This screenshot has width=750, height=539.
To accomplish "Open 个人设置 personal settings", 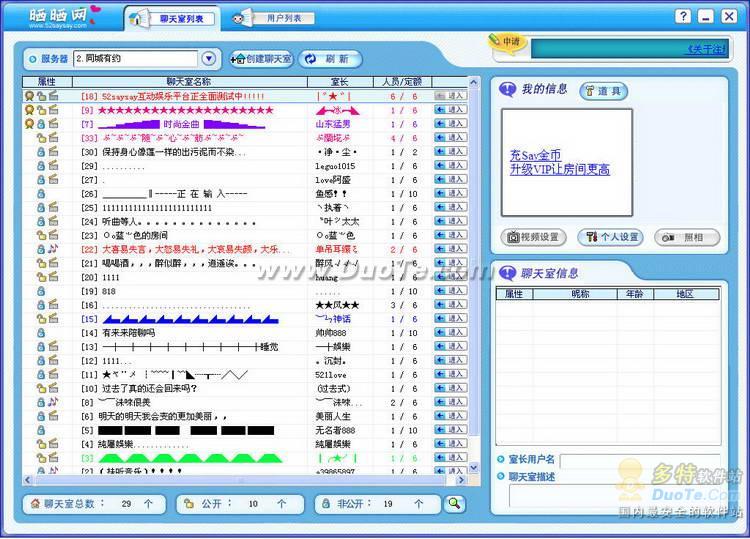I will pos(609,237).
